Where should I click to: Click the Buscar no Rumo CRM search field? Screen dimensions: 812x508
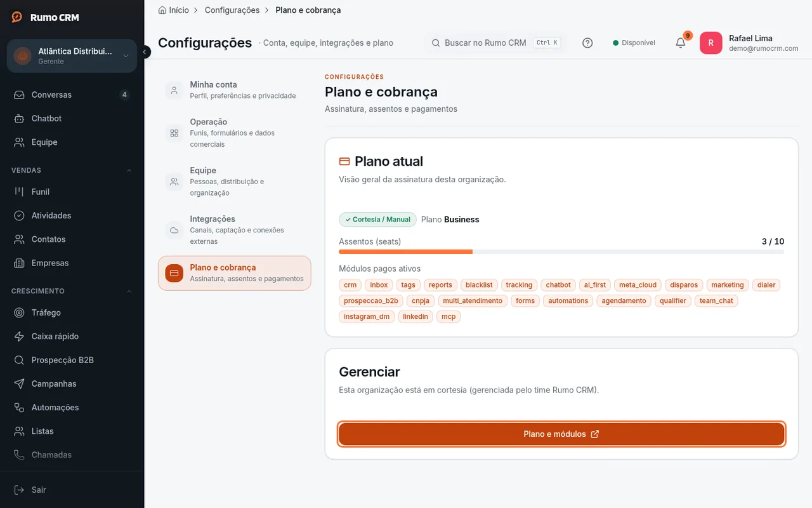(x=495, y=43)
